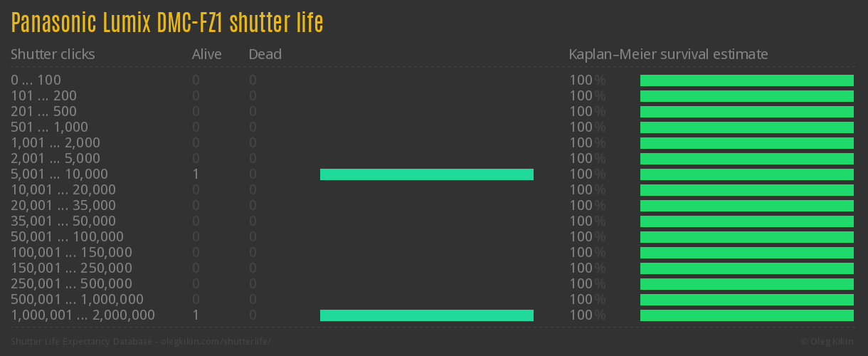The height and width of the screenshot is (356, 868).
Task: Click the "Kaplan–Meier survival estimate" heading
Action: coord(668,54)
